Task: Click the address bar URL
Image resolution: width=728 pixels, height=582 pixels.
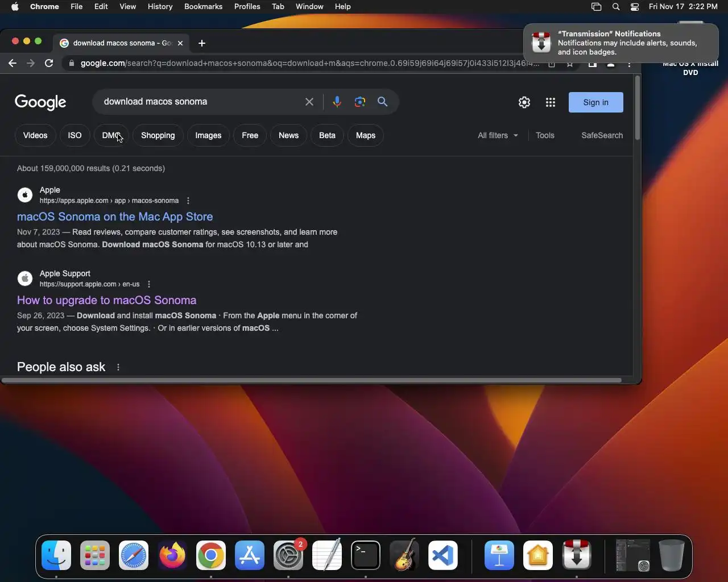Action: [310, 63]
